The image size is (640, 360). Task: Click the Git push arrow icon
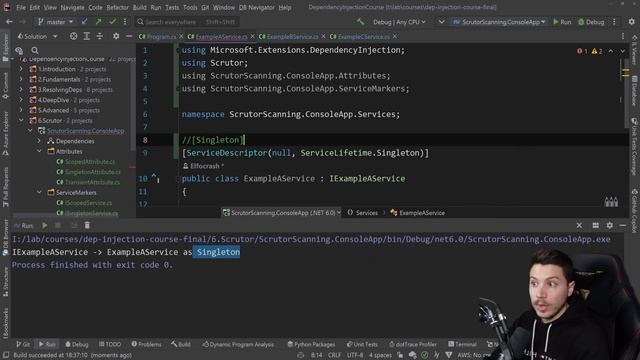click(x=98, y=22)
